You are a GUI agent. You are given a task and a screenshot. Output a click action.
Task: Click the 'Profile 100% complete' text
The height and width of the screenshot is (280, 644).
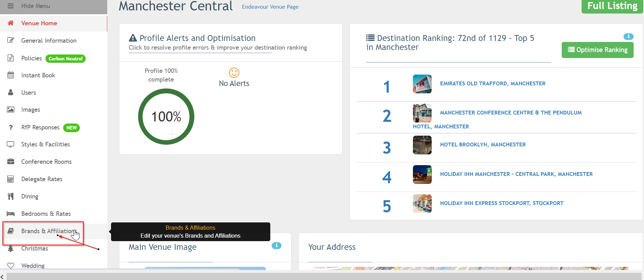[161, 75]
